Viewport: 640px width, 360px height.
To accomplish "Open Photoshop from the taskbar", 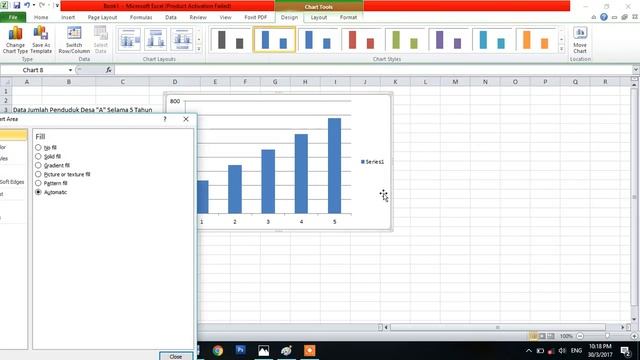I will click(x=240, y=351).
